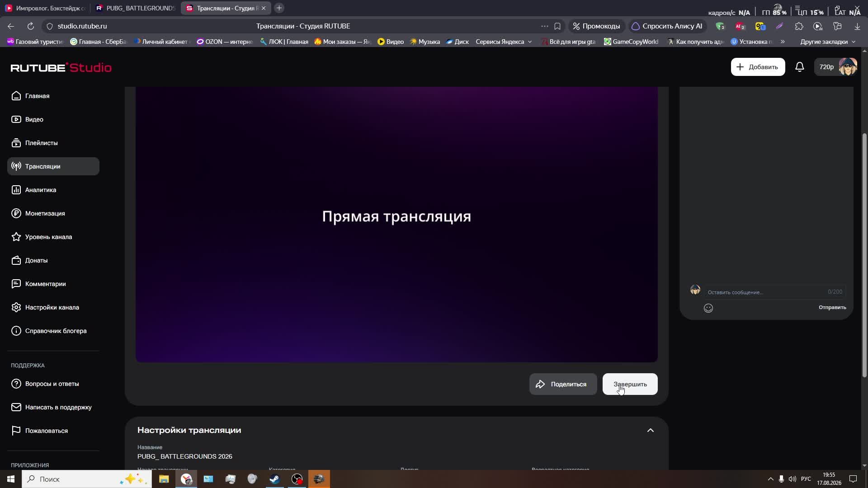Image resolution: width=868 pixels, height=488 pixels.
Task: Click the live stream preview player
Action: coord(396,225)
